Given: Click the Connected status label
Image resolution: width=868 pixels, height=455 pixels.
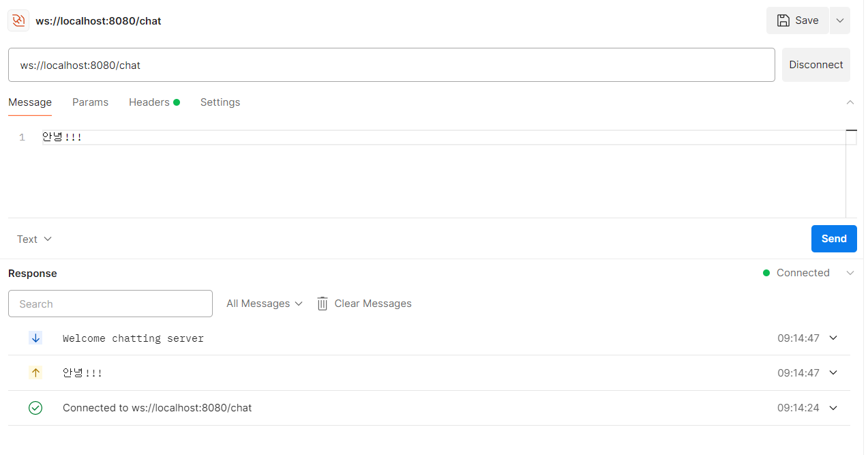Looking at the screenshot, I should (x=803, y=273).
